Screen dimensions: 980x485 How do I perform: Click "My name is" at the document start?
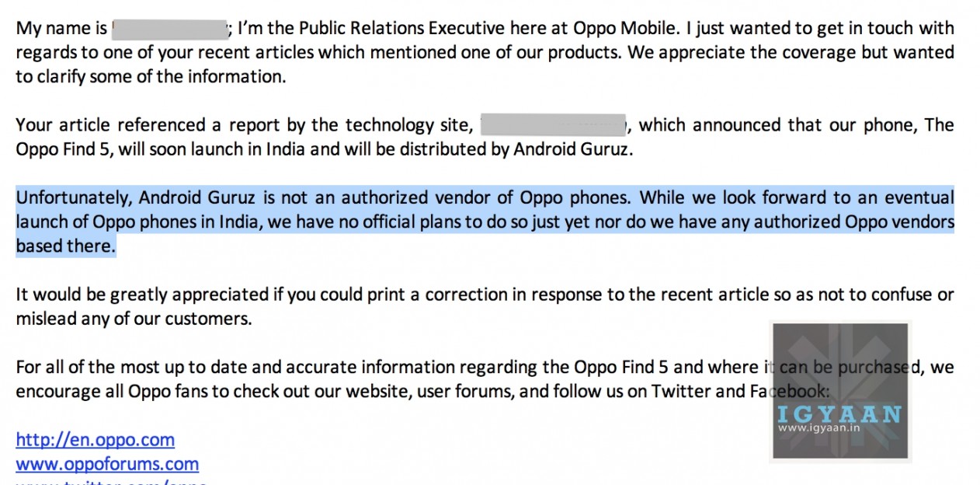pyautogui.click(x=62, y=30)
